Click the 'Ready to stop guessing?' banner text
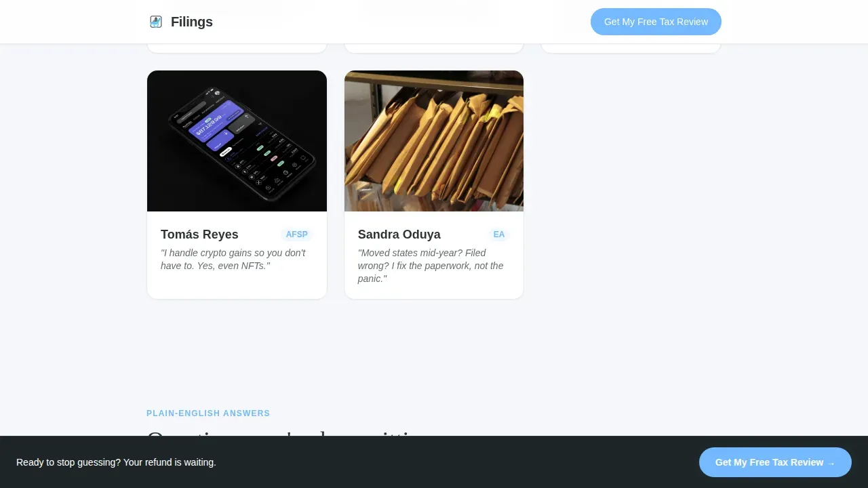 coord(116,462)
